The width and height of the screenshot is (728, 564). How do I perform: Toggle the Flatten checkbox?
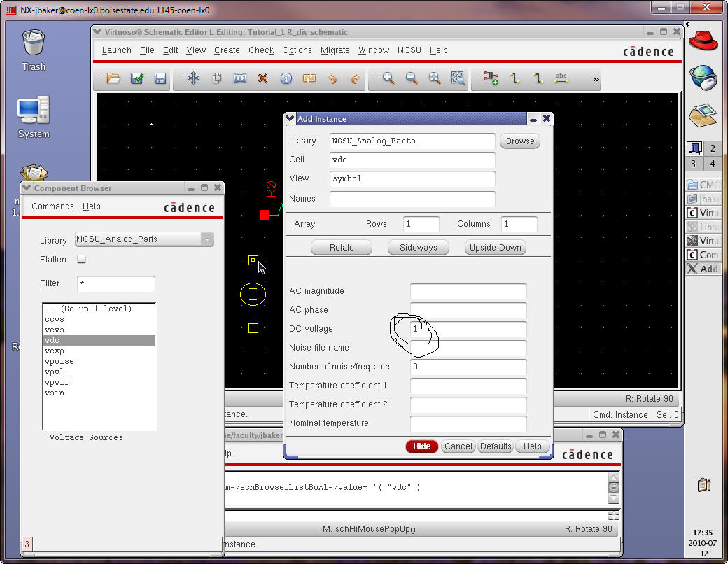point(81,259)
